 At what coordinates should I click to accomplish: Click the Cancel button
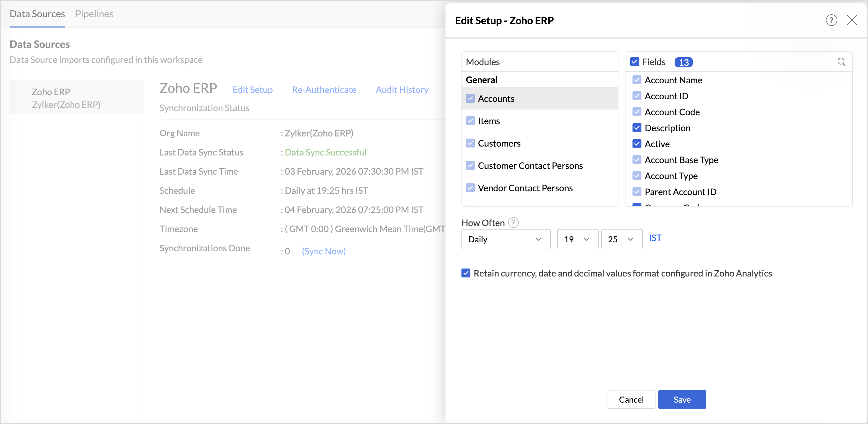tap(631, 399)
